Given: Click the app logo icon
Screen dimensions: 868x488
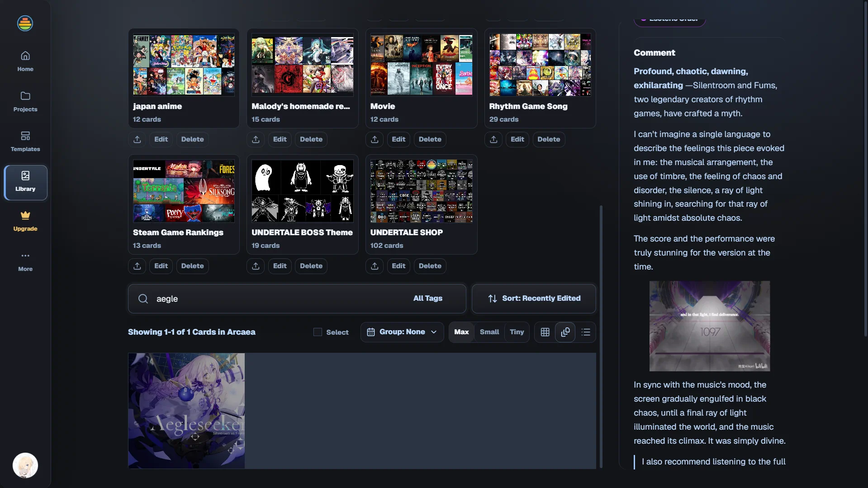Looking at the screenshot, I should pyautogui.click(x=25, y=23).
